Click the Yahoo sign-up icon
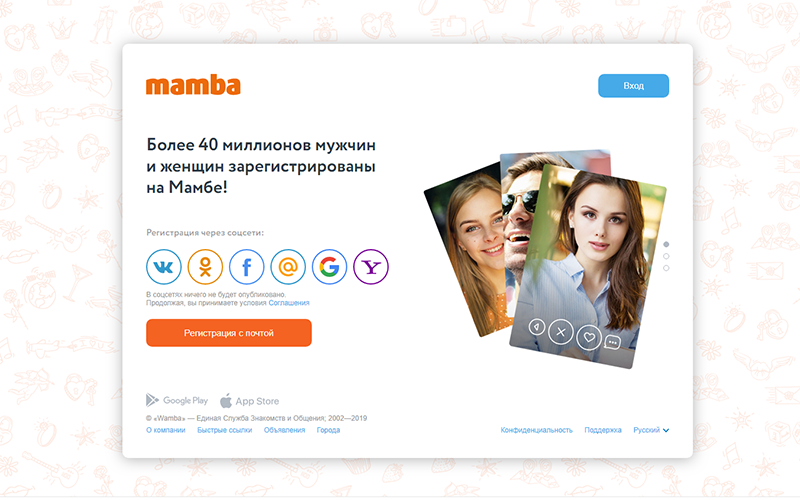This screenshot has width=800, height=500. pos(371,266)
